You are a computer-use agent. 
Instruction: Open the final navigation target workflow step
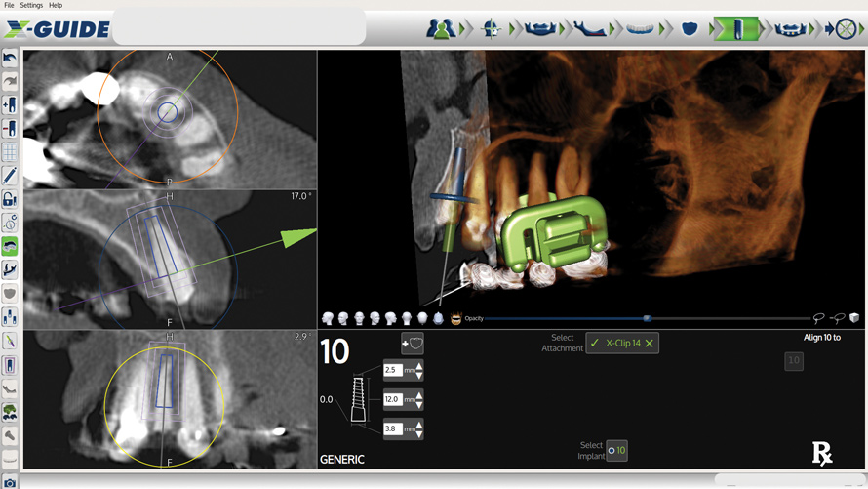click(845, 28)
